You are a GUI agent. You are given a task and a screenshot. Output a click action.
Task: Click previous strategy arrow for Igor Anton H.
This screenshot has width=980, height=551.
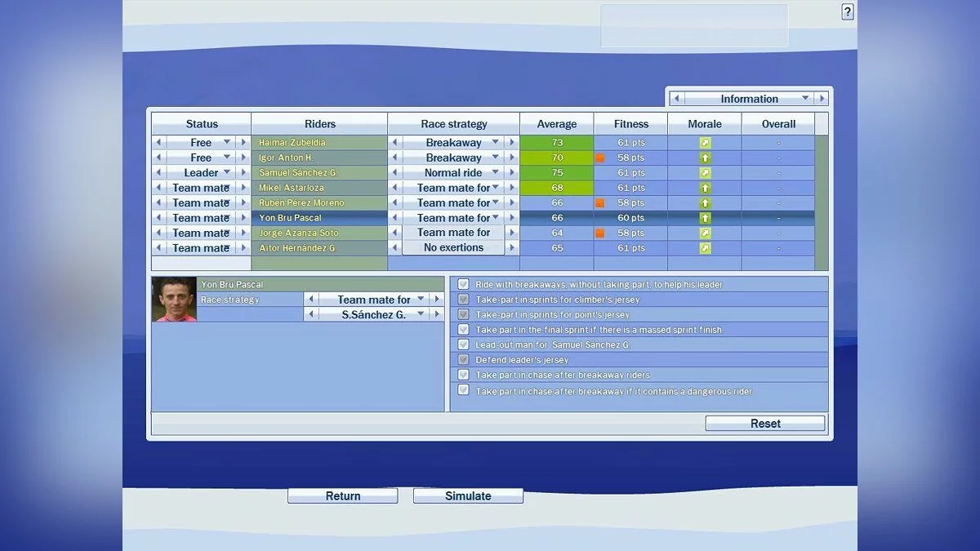(x=395, y=158)
